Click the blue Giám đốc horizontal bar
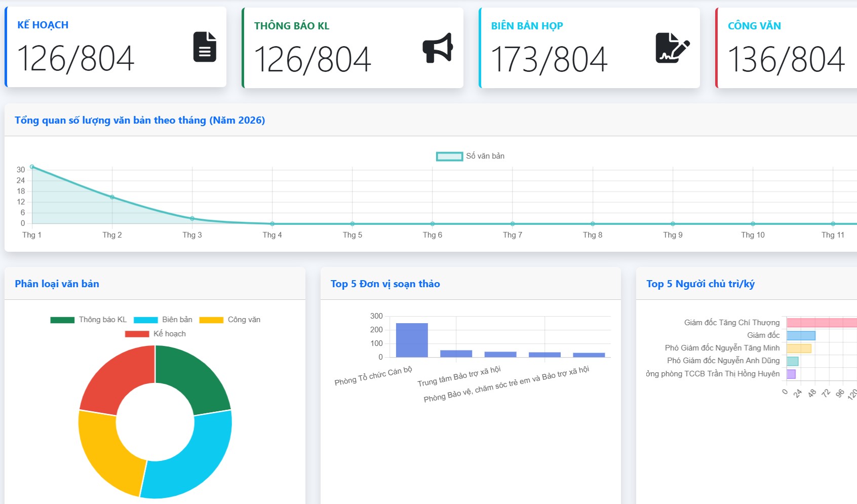This screenshot has width=857, height=504. point(801,335)
